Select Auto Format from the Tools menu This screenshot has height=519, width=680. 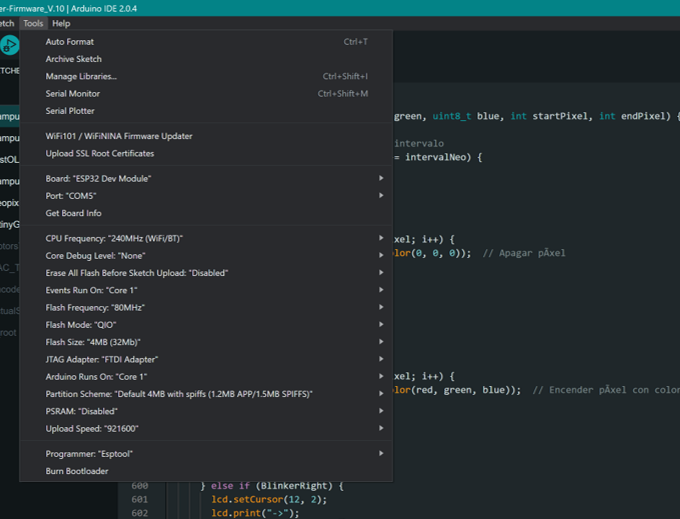pyautogui.click(x=206, y=42)
